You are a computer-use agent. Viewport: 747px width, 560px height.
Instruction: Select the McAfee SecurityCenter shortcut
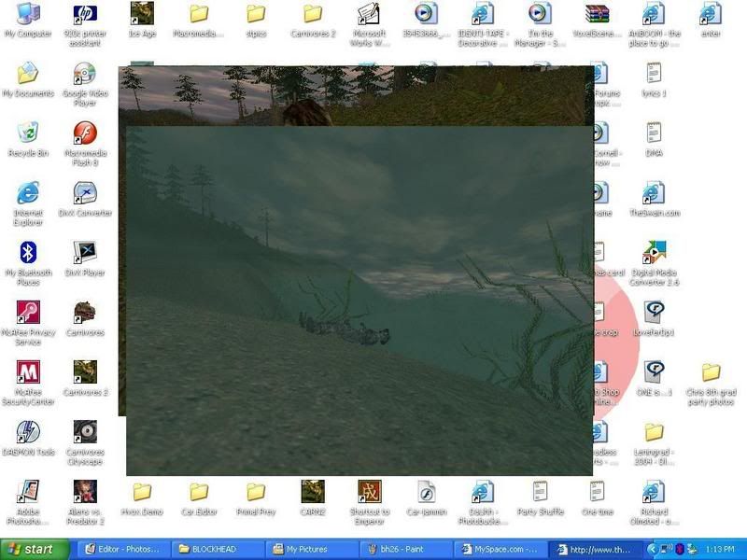(28, 372)
